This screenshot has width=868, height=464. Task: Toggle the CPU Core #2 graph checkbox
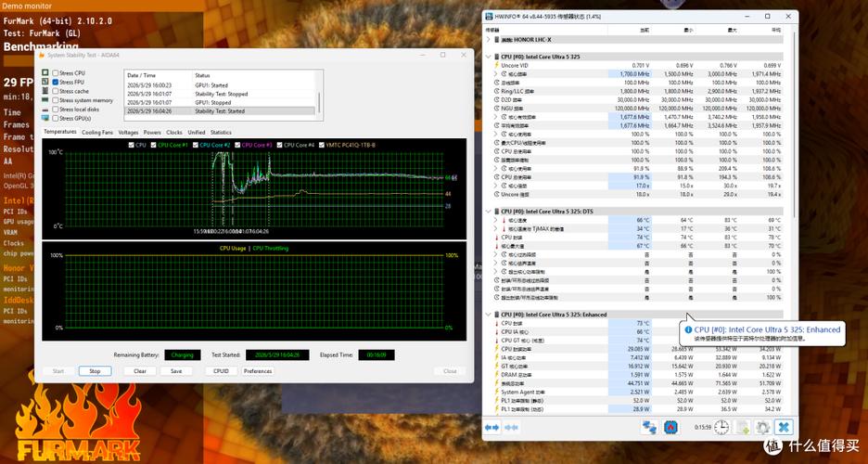coord(196,145)
